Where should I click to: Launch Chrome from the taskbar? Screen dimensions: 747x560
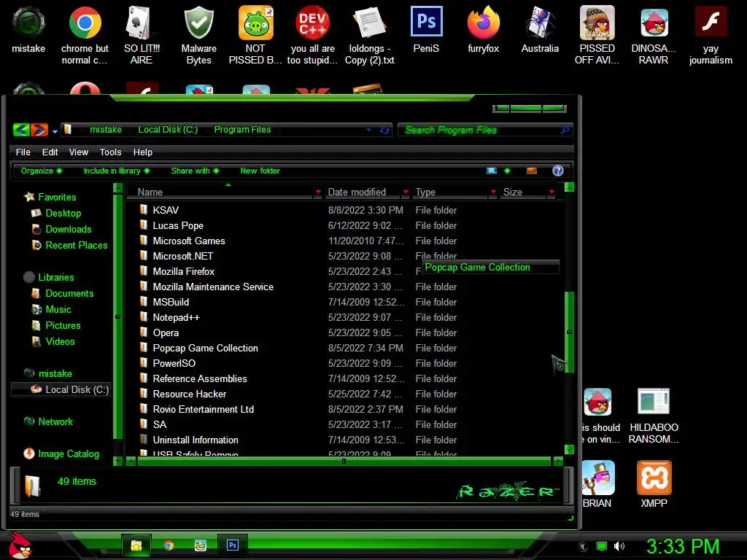coord(169,545)
